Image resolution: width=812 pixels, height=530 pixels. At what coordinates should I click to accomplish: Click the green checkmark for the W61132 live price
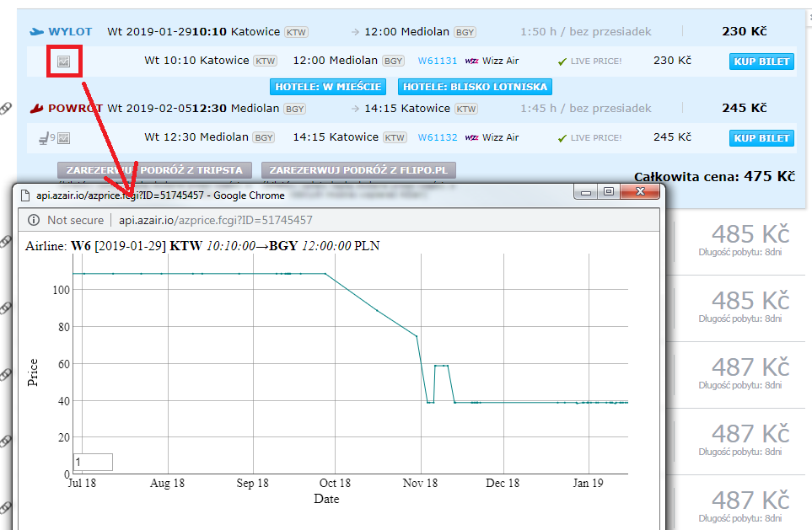562,138
